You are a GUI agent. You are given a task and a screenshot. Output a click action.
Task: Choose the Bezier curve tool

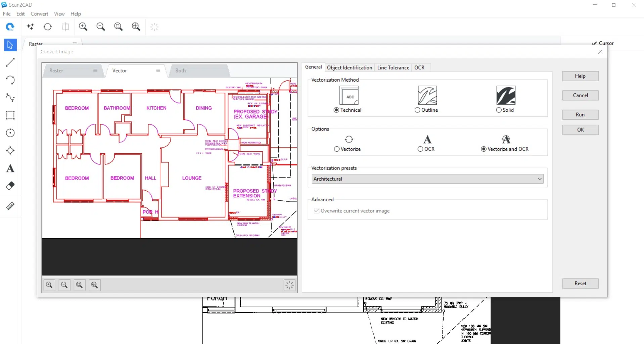(10, 98)
